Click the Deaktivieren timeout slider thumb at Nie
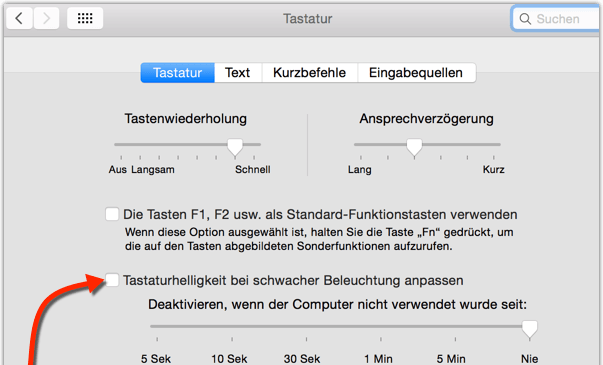 pyautogui.click(x=530, y=329)
